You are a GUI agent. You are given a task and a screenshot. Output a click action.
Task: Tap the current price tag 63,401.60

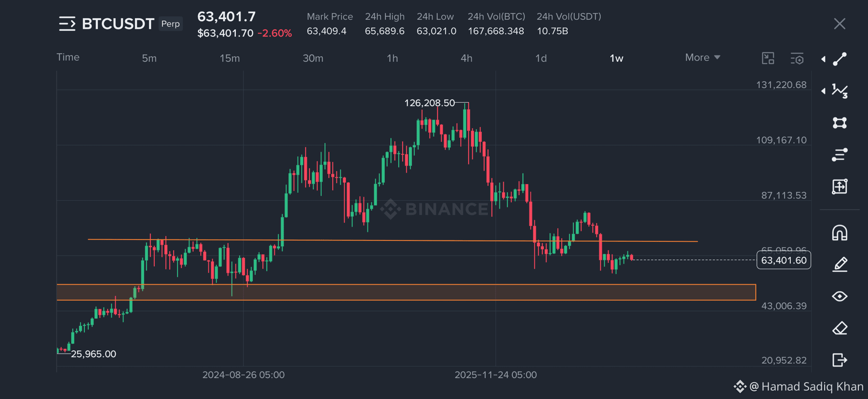[x=784, y=260]
